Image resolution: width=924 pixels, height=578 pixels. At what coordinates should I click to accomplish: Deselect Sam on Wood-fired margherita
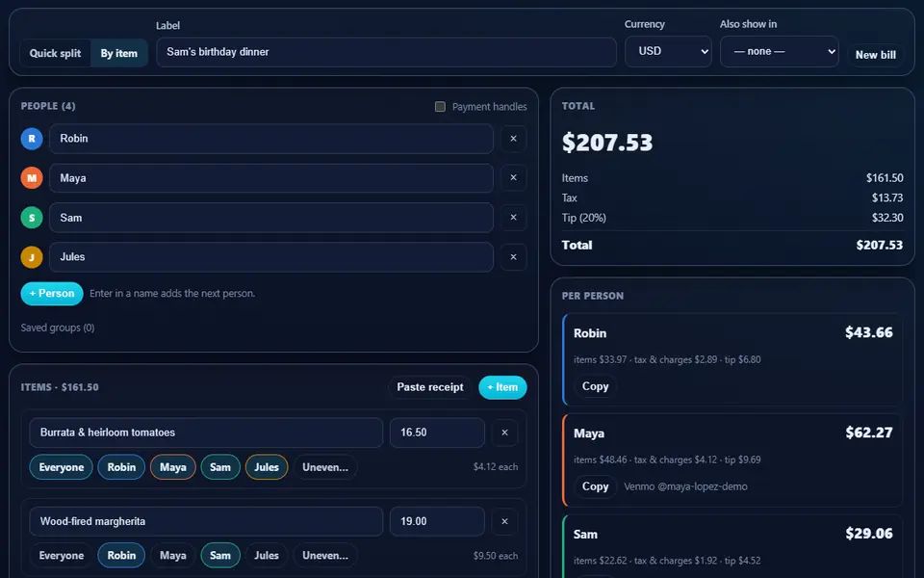coord(220,556)
